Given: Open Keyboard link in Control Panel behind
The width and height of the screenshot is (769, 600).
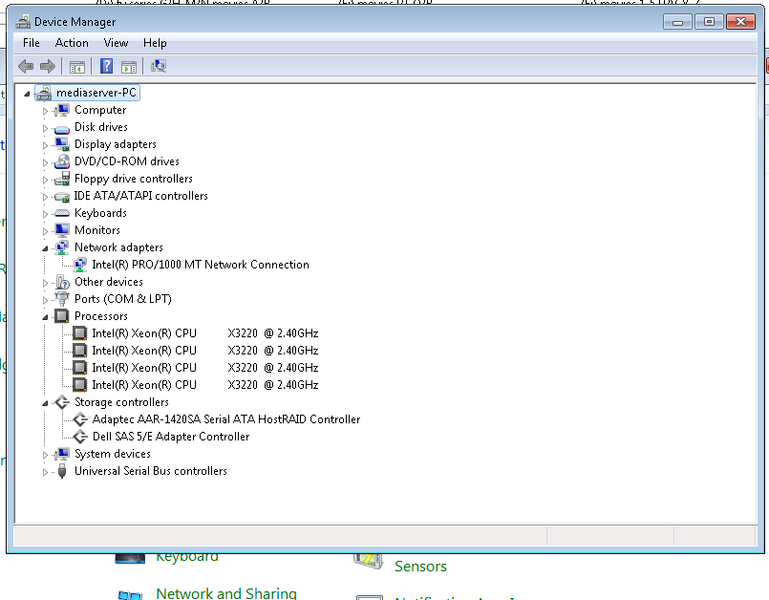Looking at the screenshot, I should pos(187,558).
